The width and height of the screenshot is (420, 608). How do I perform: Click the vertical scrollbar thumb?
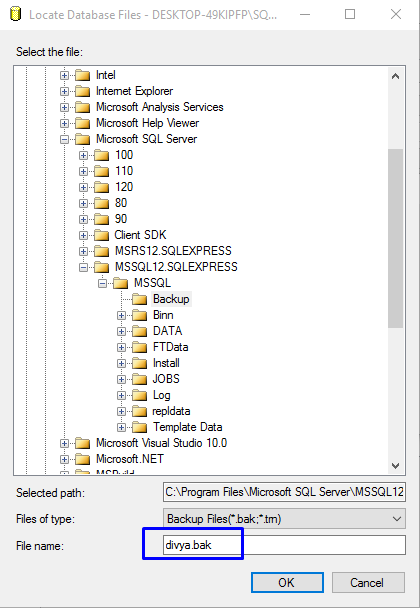point(395,238)
